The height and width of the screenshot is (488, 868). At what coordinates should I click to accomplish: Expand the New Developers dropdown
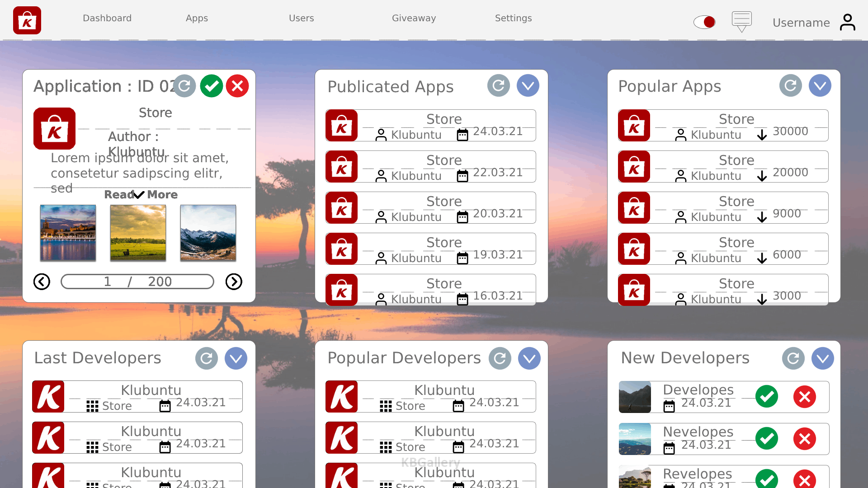[823, 358]
